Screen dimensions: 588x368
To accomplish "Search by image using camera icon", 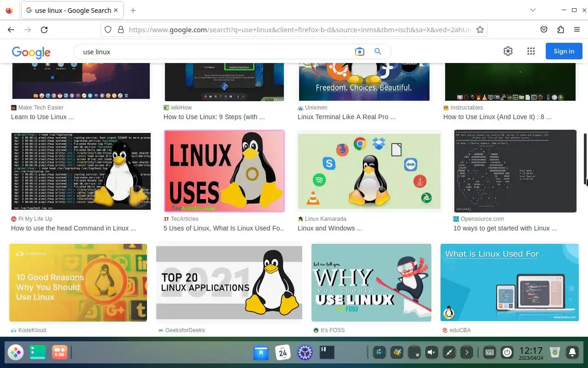I will (x=360, y=52).
